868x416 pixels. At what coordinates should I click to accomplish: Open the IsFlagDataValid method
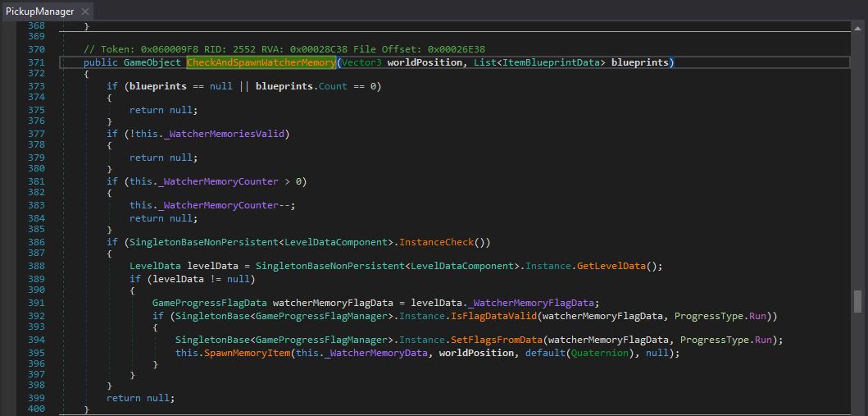(x=498, y=316)
